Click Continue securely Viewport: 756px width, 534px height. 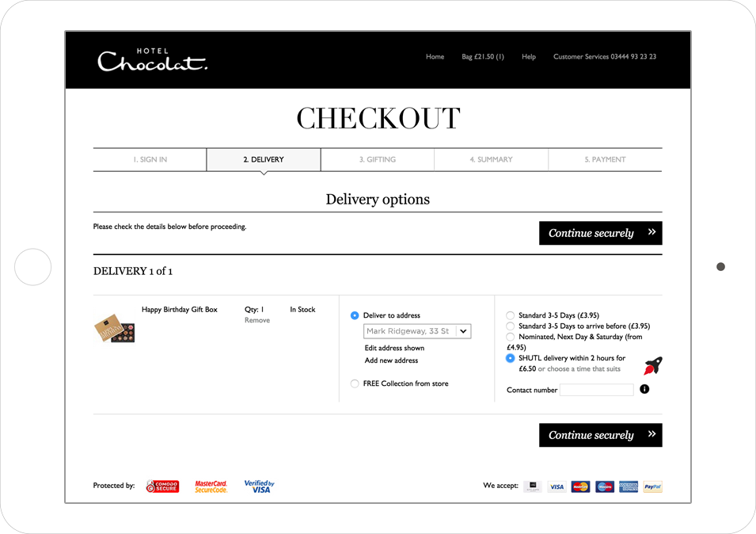click(x=600, y=233)
